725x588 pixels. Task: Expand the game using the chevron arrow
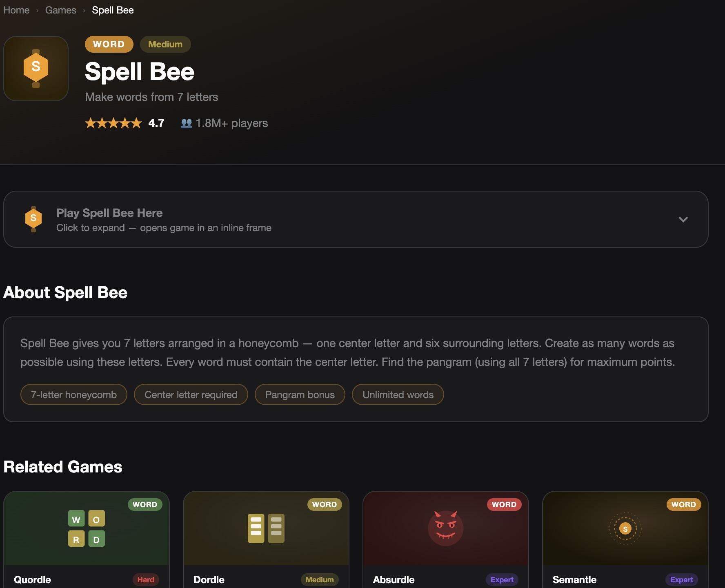tap(683, 219)
